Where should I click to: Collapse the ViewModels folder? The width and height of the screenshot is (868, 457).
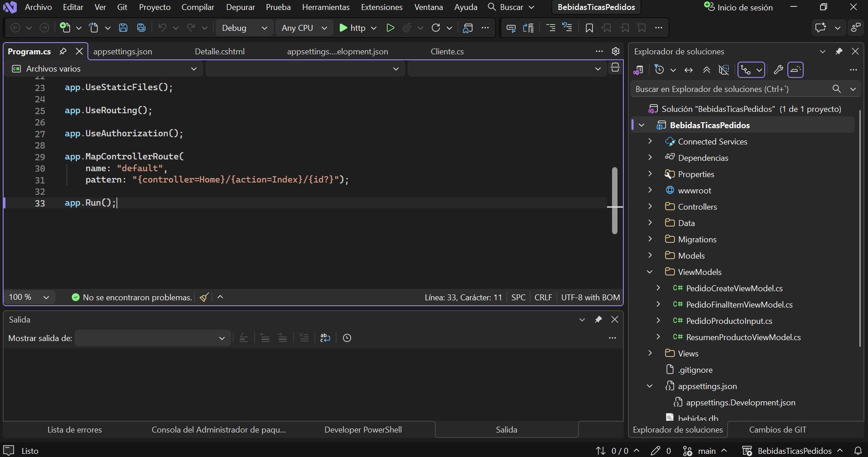click(x=650, y=272)
